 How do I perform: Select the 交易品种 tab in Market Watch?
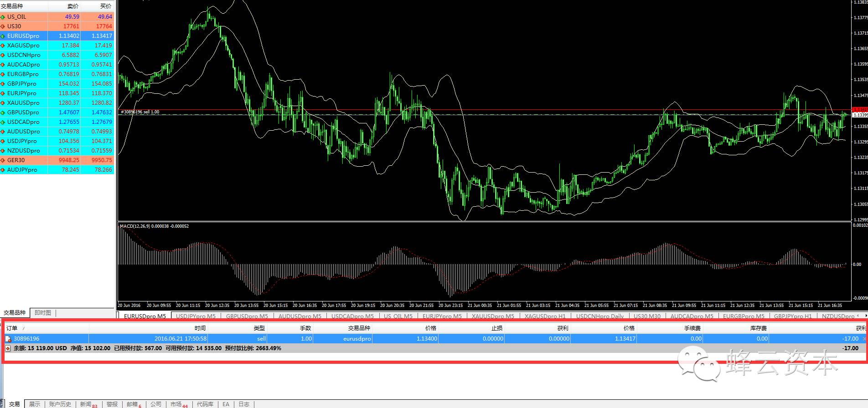(x=15, y=313)
